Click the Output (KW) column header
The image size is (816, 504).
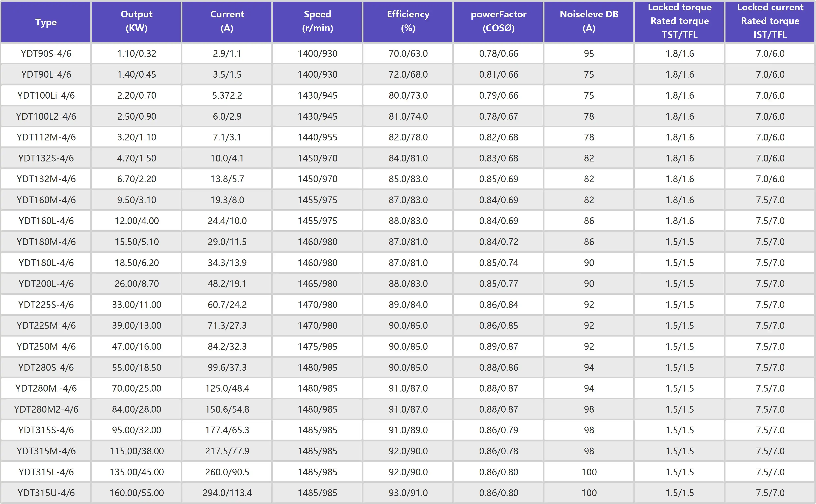(136, 21)
